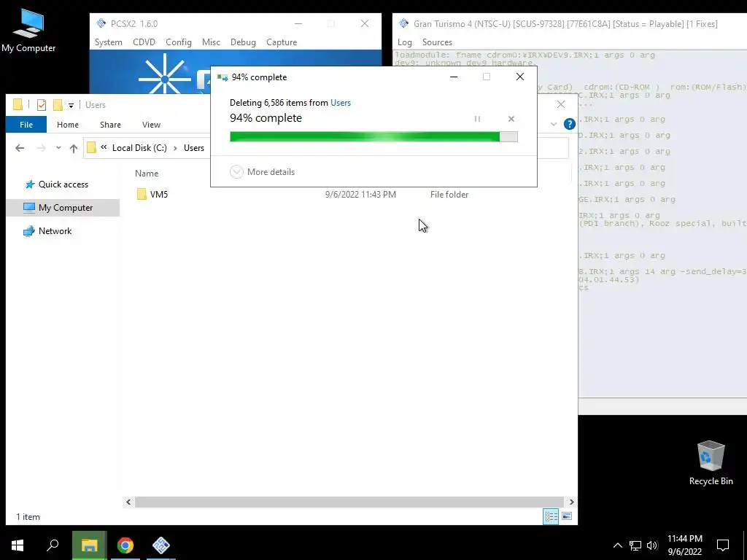Switch to PCSX2 taskbar icon
747x560 pixels.
pos(161,545)
